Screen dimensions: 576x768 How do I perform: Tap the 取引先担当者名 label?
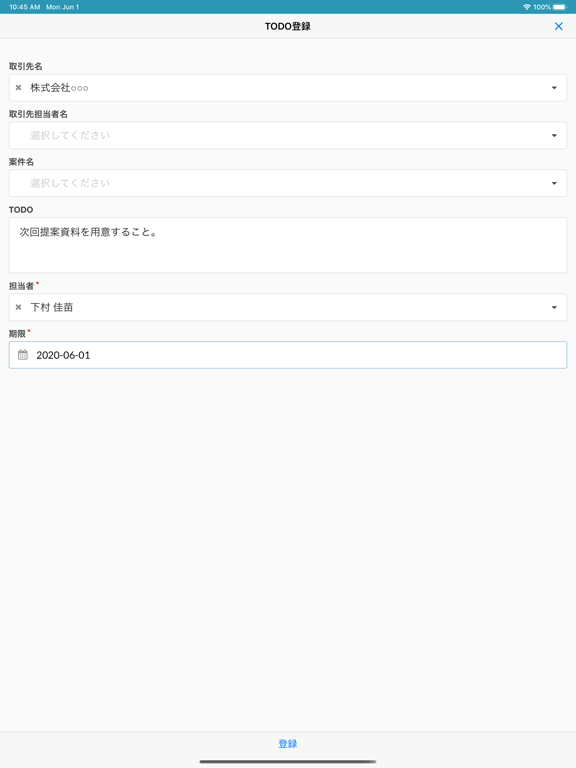point(38,114)
